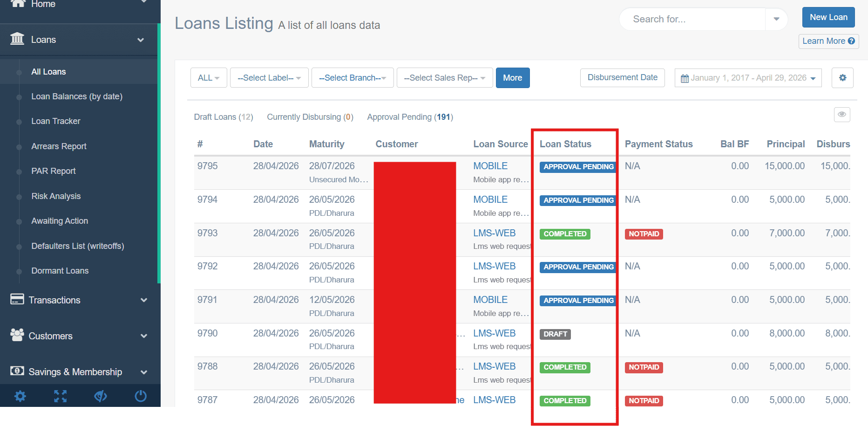
Task: Open the MOBILE source link for loan 9795
Action: (490, 166)
